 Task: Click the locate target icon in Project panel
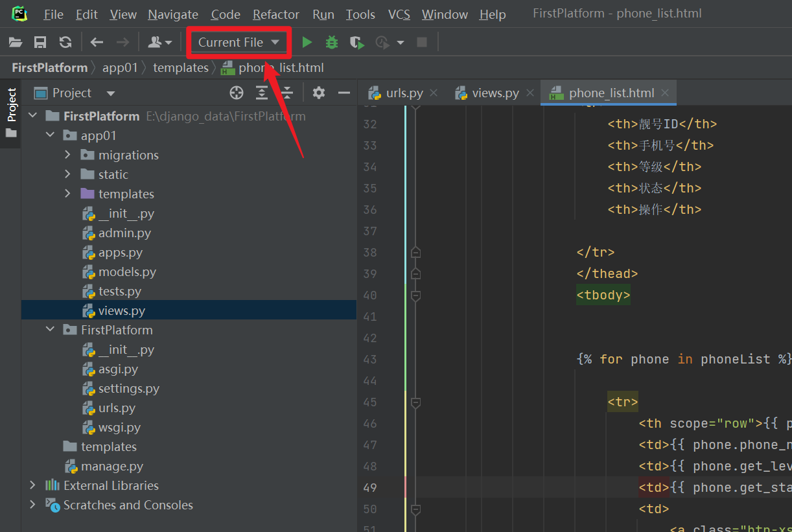pos(237,93)
